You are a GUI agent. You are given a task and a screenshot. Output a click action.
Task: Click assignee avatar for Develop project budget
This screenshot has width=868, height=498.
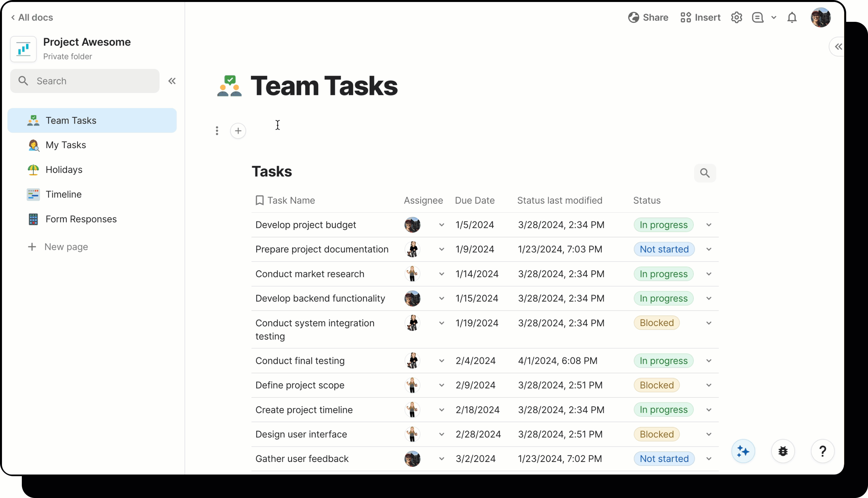[412, 225]
